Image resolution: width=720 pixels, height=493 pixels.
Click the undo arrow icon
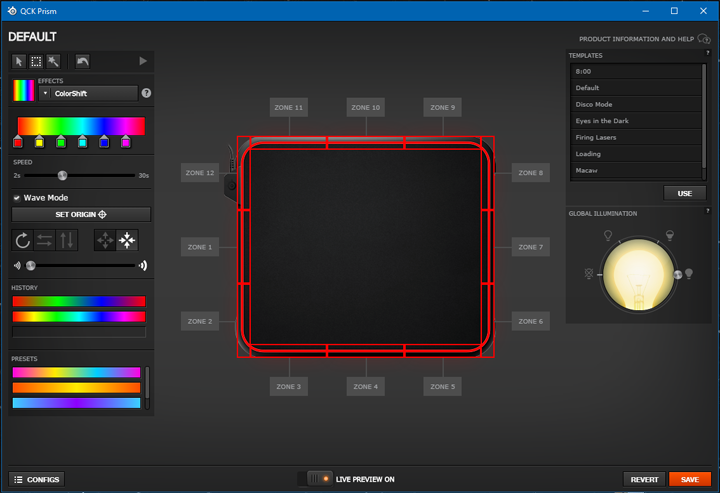tap(82, 61)
